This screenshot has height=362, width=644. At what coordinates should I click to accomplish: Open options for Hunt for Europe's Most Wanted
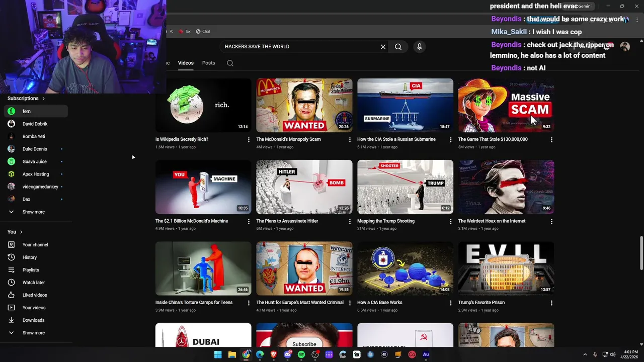350,303
